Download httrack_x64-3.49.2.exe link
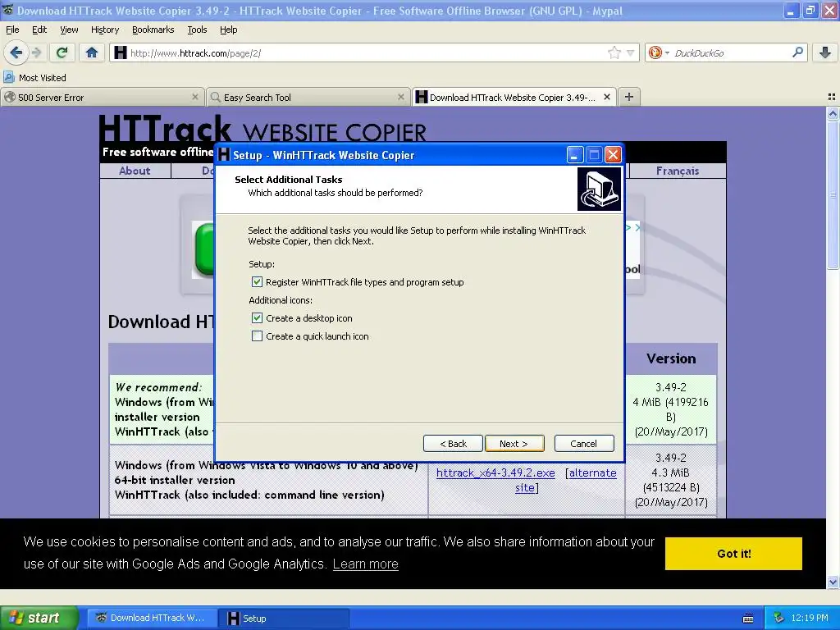 (x=495, y=473)
